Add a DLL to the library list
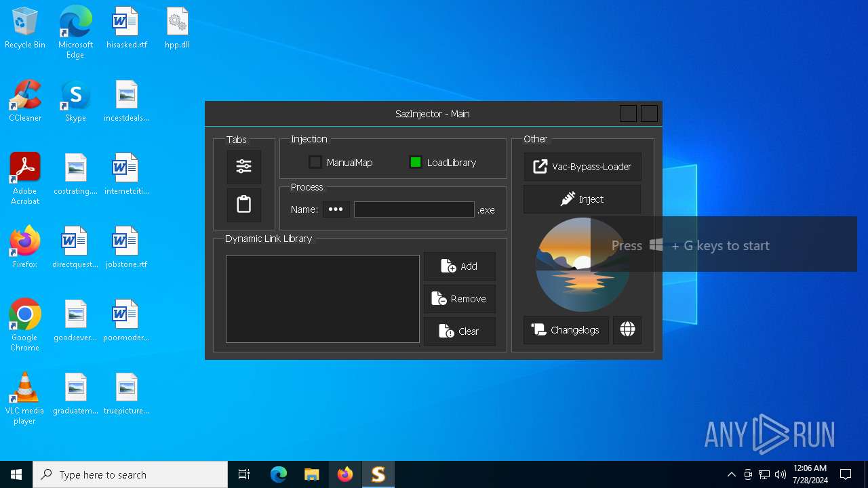Viewport: 868px width, 488px height. (460, 266)
